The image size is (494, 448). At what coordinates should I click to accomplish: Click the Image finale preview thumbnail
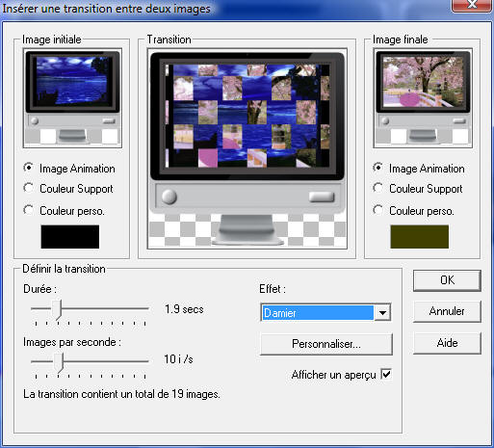click(x=423, y=98)
